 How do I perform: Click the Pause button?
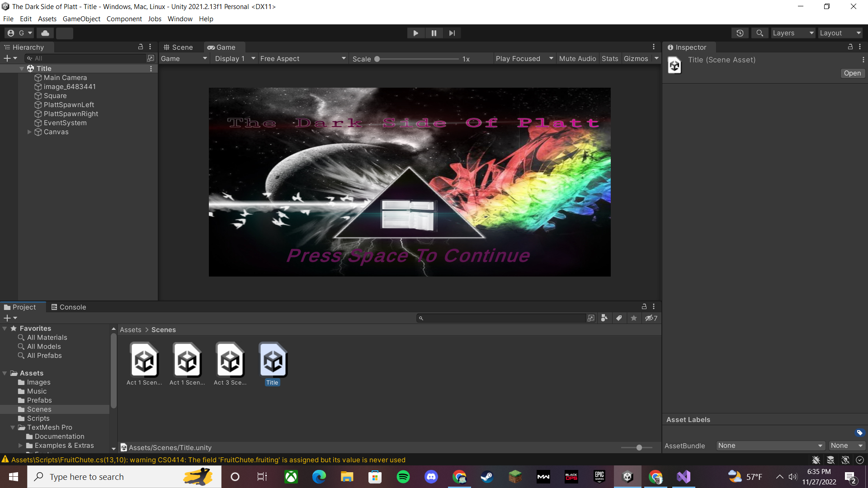pyautogui.click(x=434, y=33)
